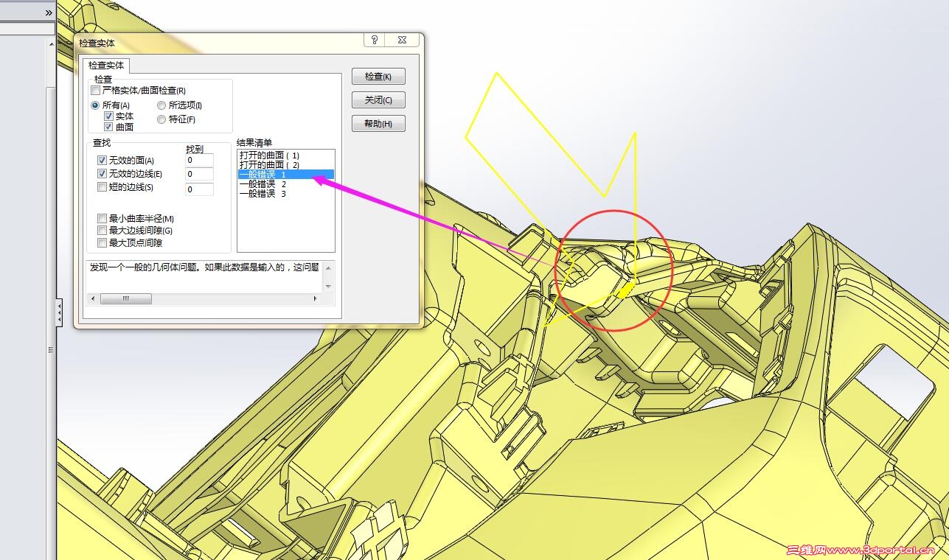Toggle the 无效的边线(E) checkbox

pyautogui.click(x=102, y=174)
